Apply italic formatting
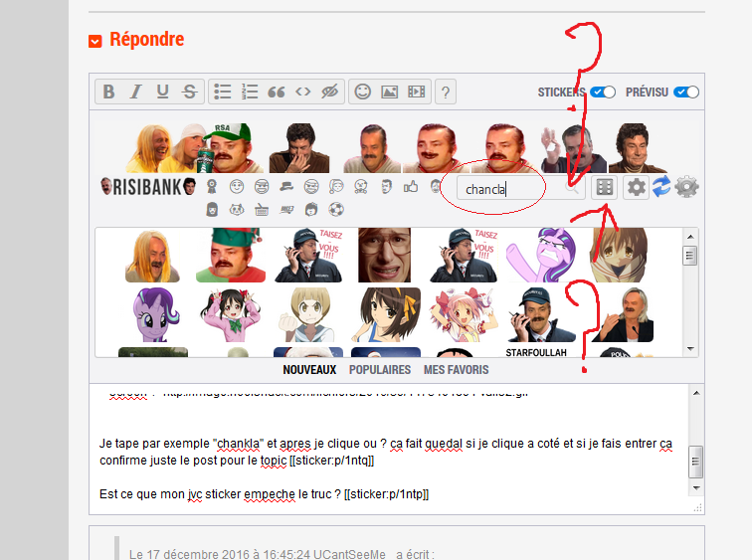This screenshot has width=752, height=560. (135, 92)
